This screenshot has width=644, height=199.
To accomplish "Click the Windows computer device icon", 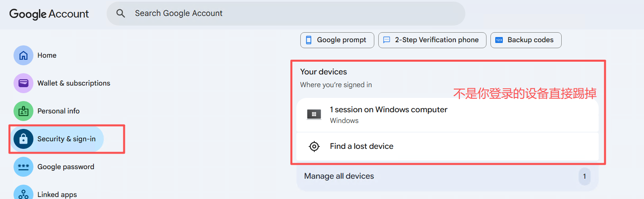I will click(314, 115).
